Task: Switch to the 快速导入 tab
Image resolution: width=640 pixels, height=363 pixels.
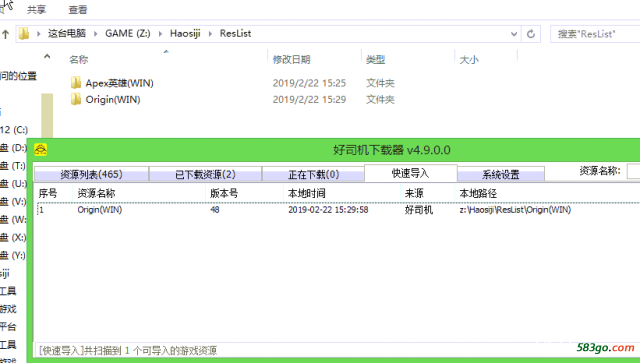Action: coord(411,173)
